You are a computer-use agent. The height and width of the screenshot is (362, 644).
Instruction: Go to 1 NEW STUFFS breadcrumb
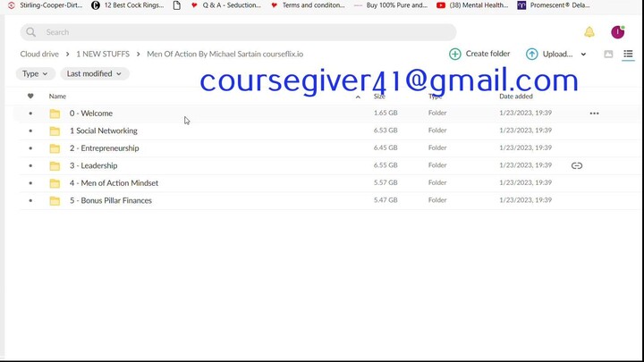pos(103,55)
